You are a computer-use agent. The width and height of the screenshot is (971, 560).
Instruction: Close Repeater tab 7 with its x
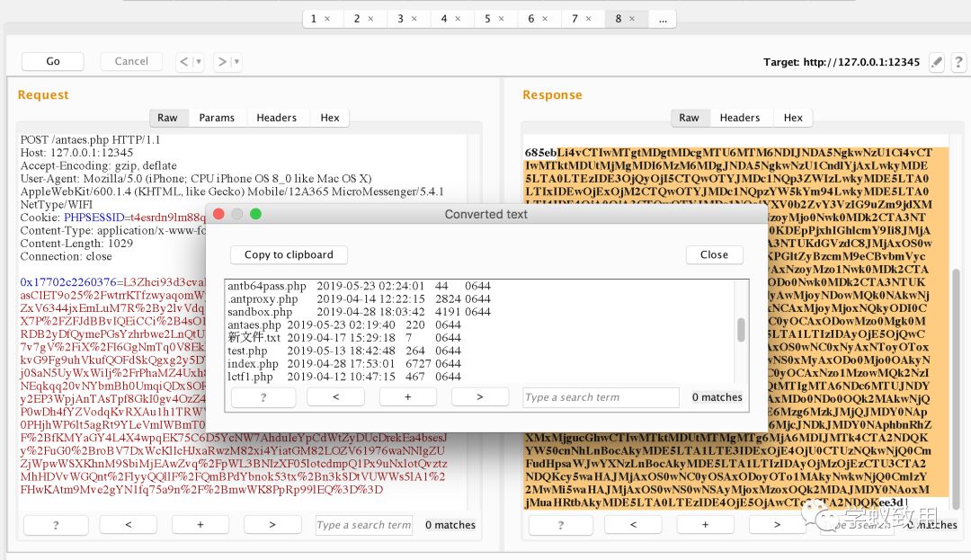(x=588, y=19)
